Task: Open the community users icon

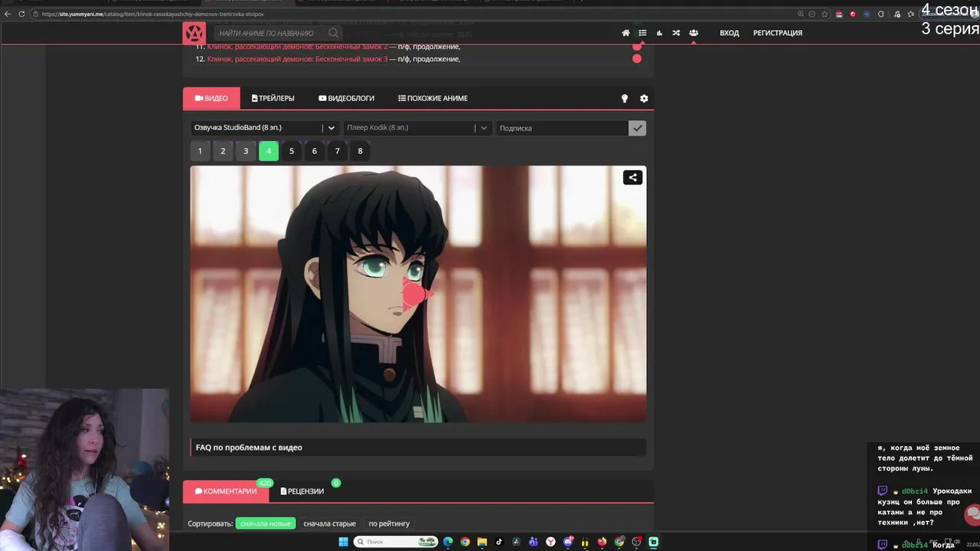Action: (x=693, y=33)
